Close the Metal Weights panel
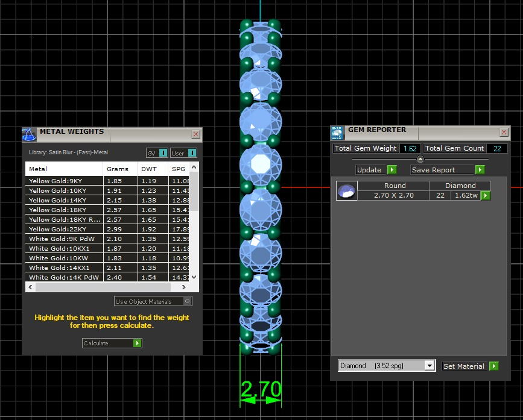The width and height of the screenshot is (523, 420). (x=196, y=134)
